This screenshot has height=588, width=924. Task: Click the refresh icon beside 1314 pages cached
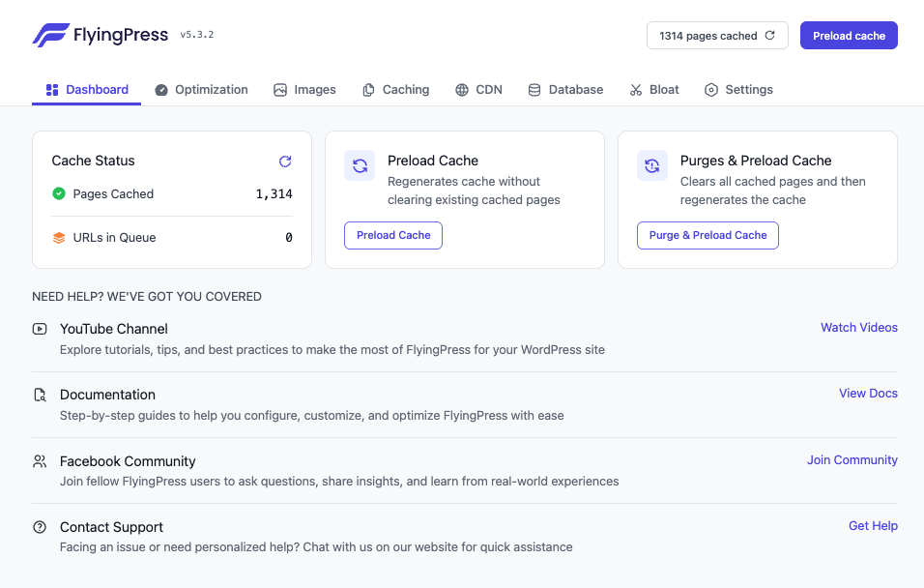(771, 35)
